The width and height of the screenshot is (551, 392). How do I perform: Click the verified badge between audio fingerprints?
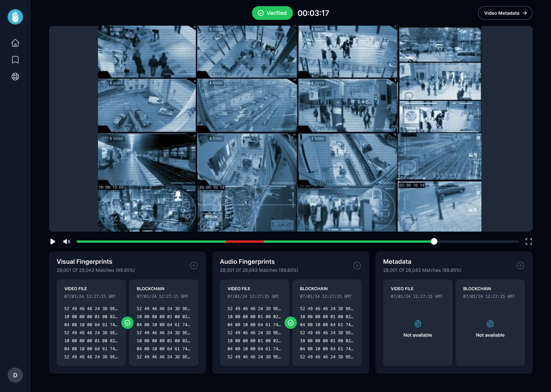coord(291,323)
